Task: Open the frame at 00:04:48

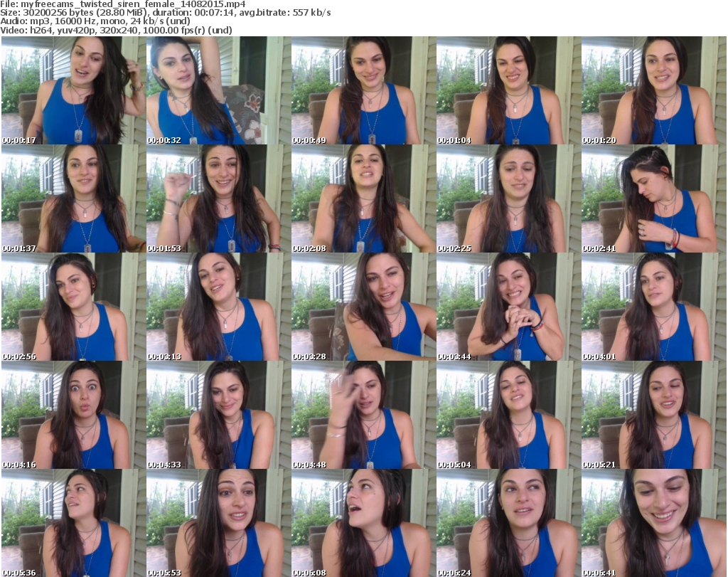Action: pyautogui.click(x=363, y=415)
